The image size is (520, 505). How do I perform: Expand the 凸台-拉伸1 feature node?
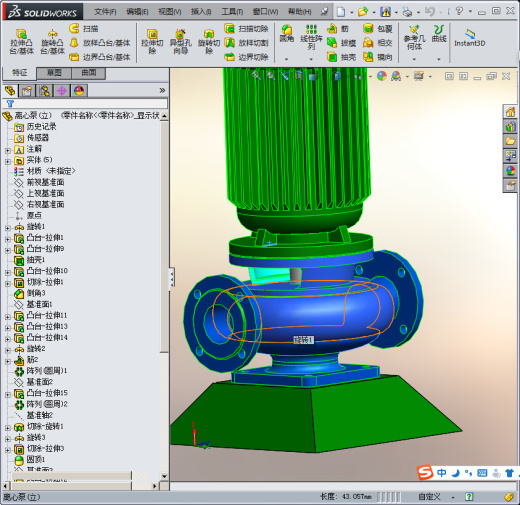pyautogui.click(x=8, y=239)
